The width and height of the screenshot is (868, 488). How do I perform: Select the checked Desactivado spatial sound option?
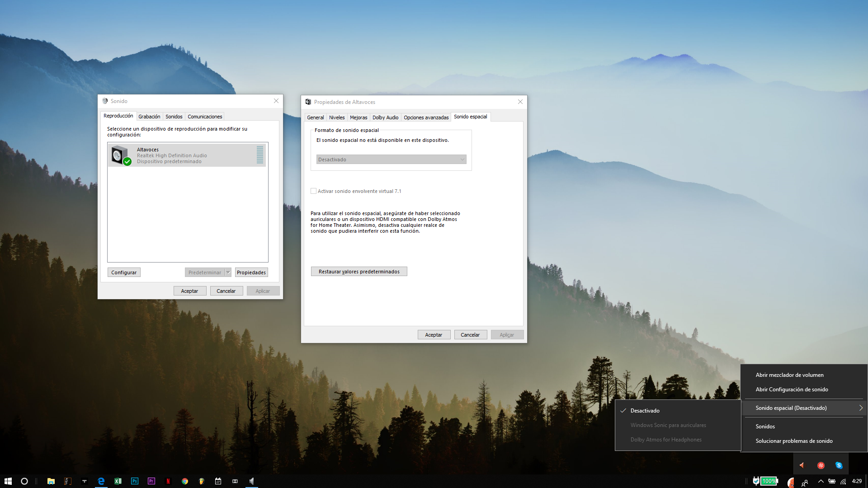click(x=645, y=411)
